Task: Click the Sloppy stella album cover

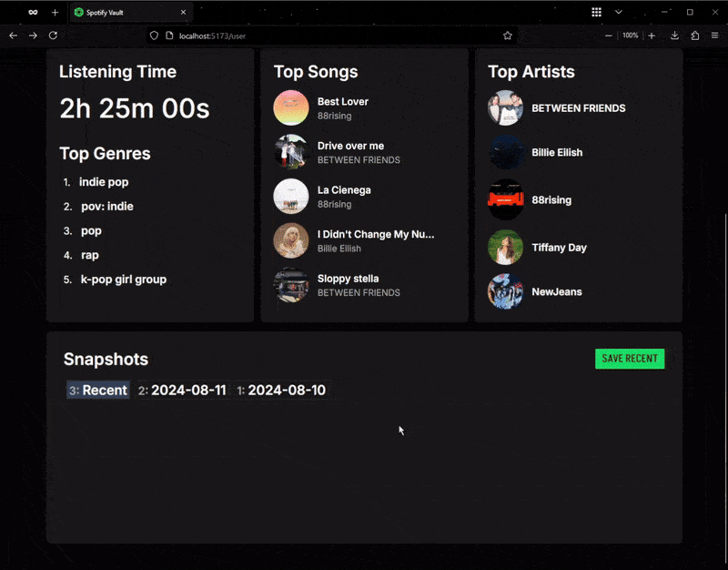Action: click(x=291, y=285)
